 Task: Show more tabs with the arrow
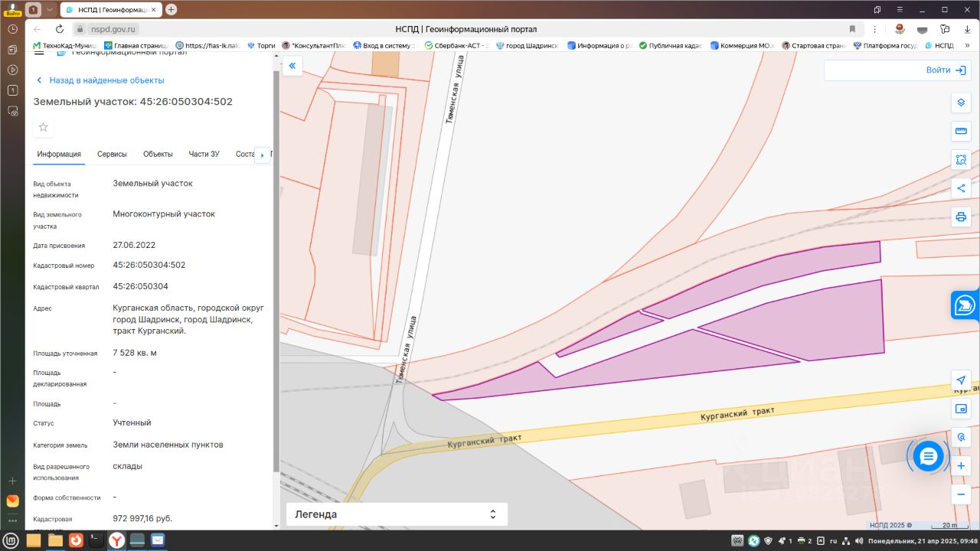pyautogui.click(x=263, y=155)
